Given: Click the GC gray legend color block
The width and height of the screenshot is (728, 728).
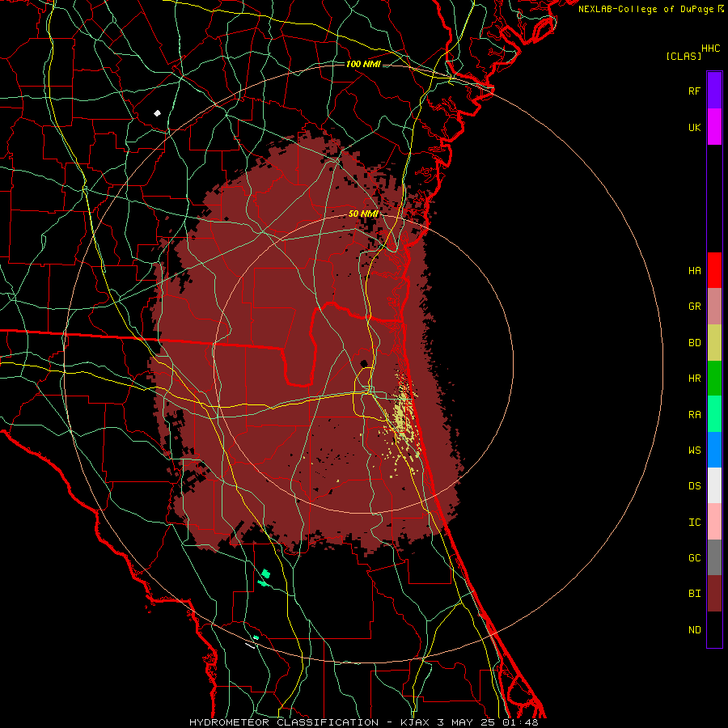Looking at the screenshot, I should tap(714, 557).
